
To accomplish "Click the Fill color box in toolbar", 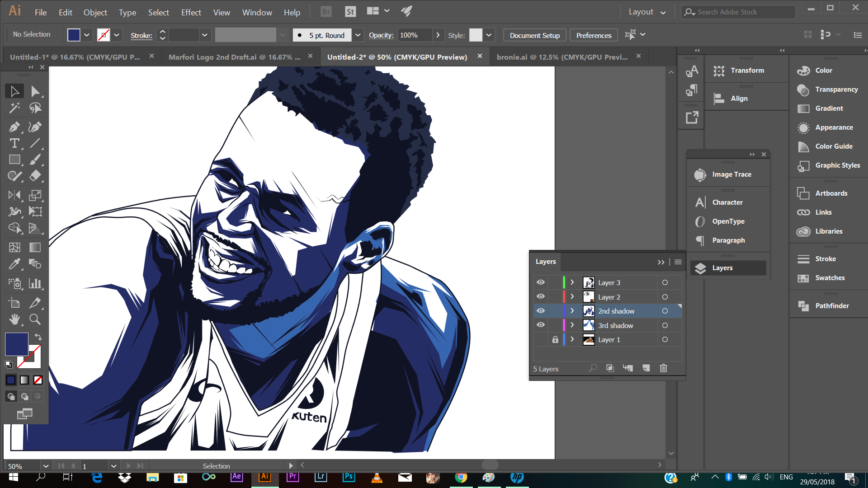I will pos(17,344).
